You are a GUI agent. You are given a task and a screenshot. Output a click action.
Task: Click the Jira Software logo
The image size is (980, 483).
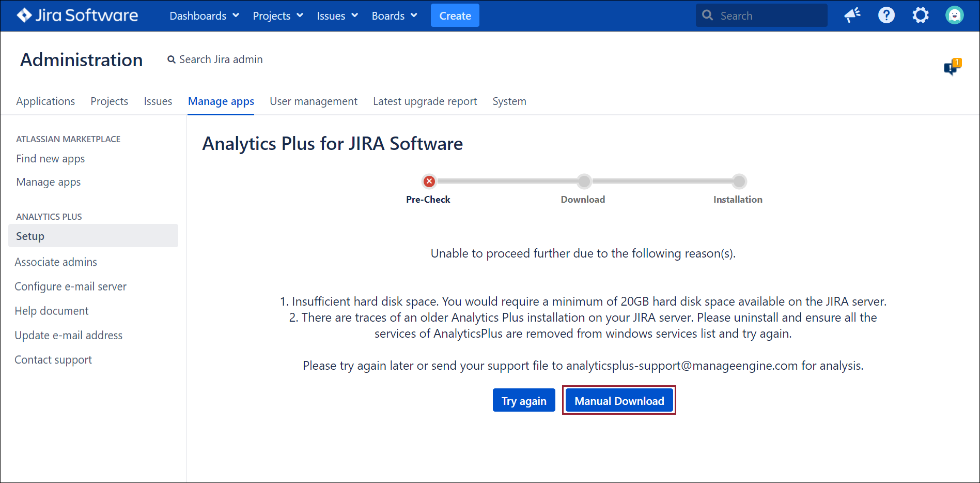click(x=77, y=16)
